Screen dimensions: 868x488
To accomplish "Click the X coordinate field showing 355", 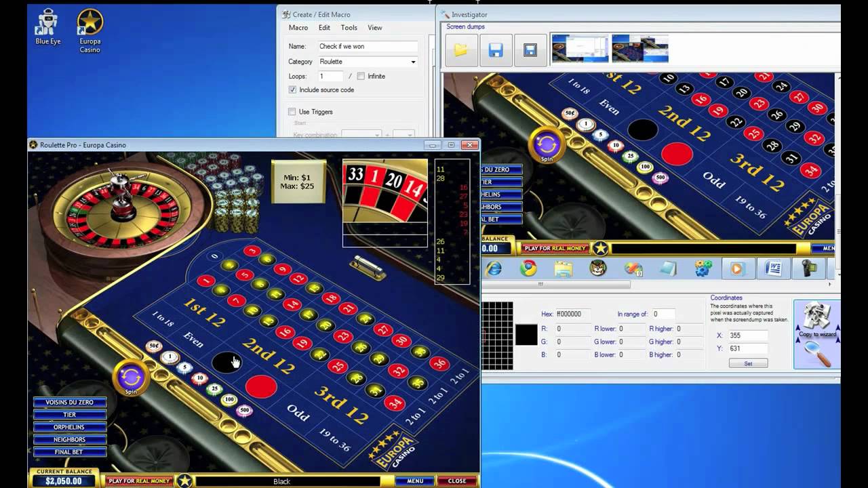I will coord(747,335).
